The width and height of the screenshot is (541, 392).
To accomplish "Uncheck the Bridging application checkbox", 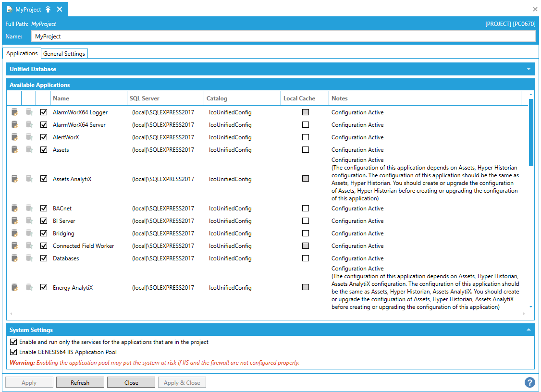I will click(44, 233).
